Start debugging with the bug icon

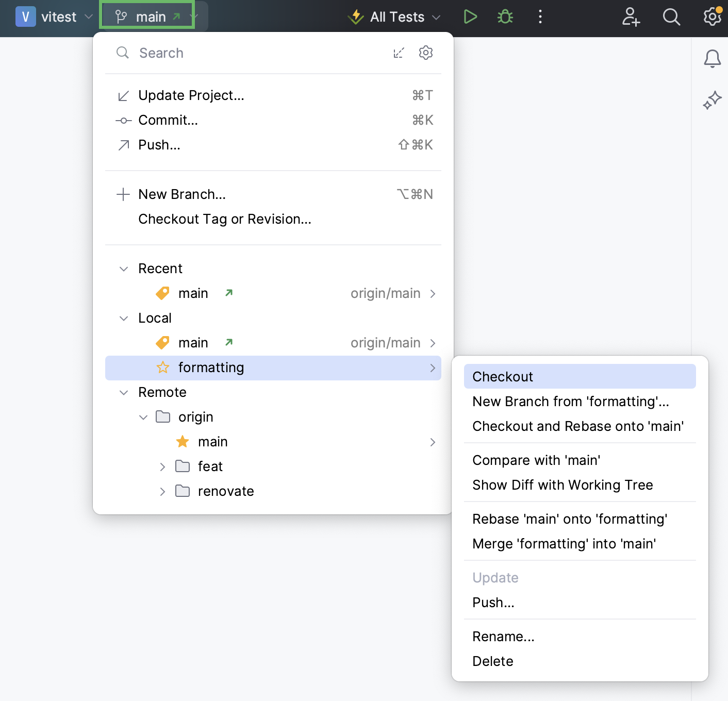click(505, 16)
